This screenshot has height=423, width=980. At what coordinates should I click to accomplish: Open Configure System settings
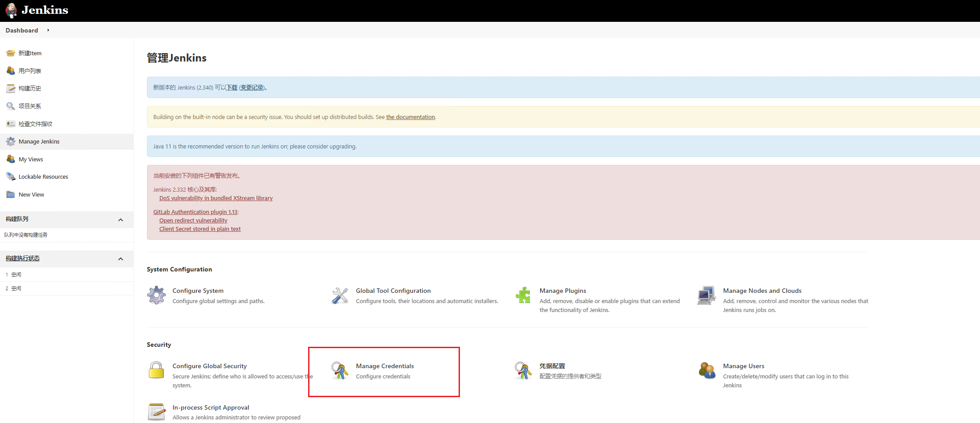[198, 291]
